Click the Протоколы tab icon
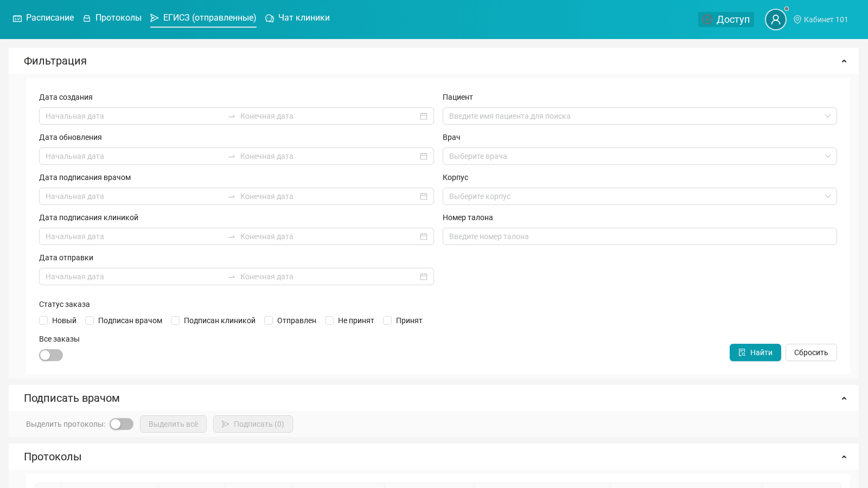 [x=87, y=18]
